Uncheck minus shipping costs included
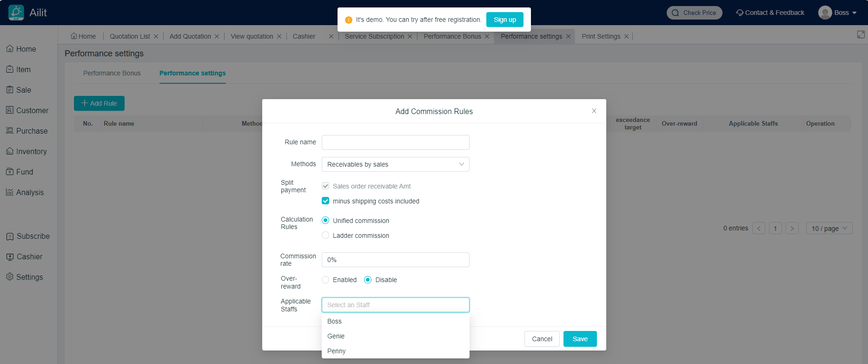Viewport: 868px width, 364px height. pos(325,201)
